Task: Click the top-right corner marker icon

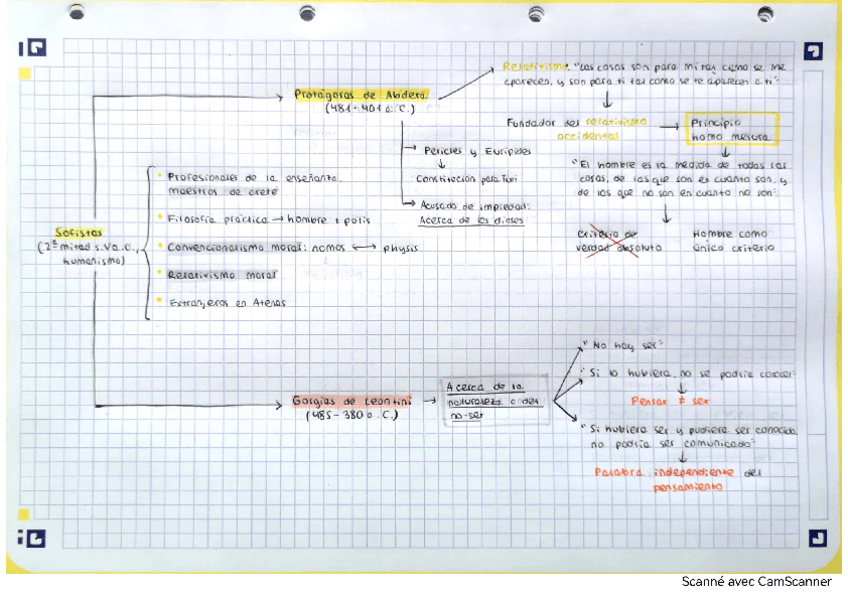Action: (813, 51)
